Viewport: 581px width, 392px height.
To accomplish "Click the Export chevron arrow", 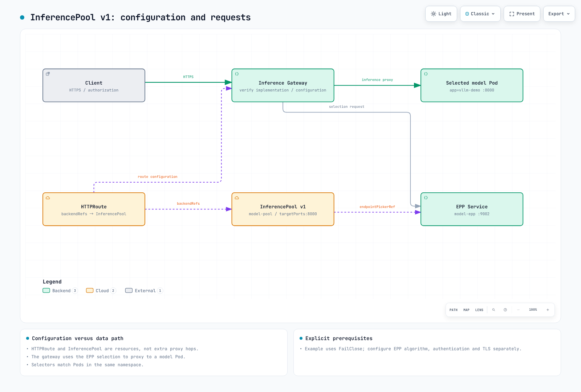I will pos(568,14).
